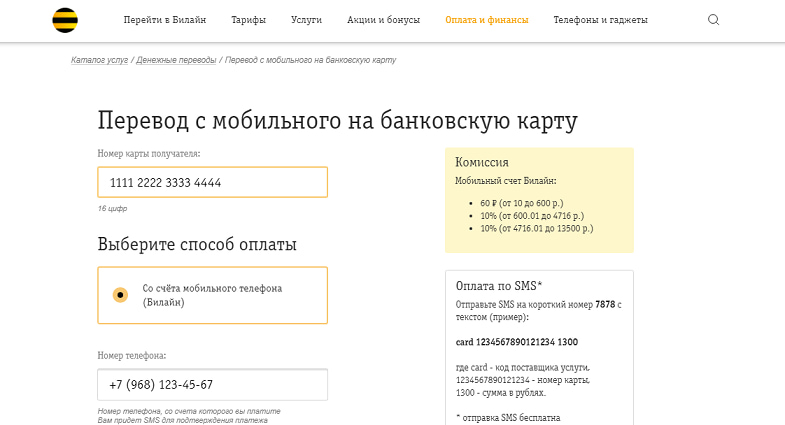Click the 60 ₽ commission line
This screenshot has width=785, height=425.
tap(522, 203)
